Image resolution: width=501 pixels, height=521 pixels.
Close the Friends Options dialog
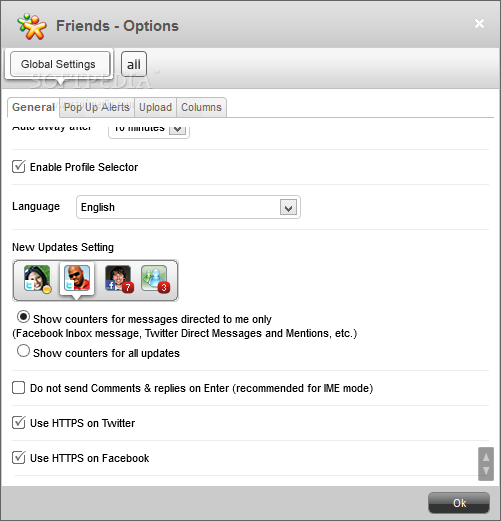tap(479, 24)
